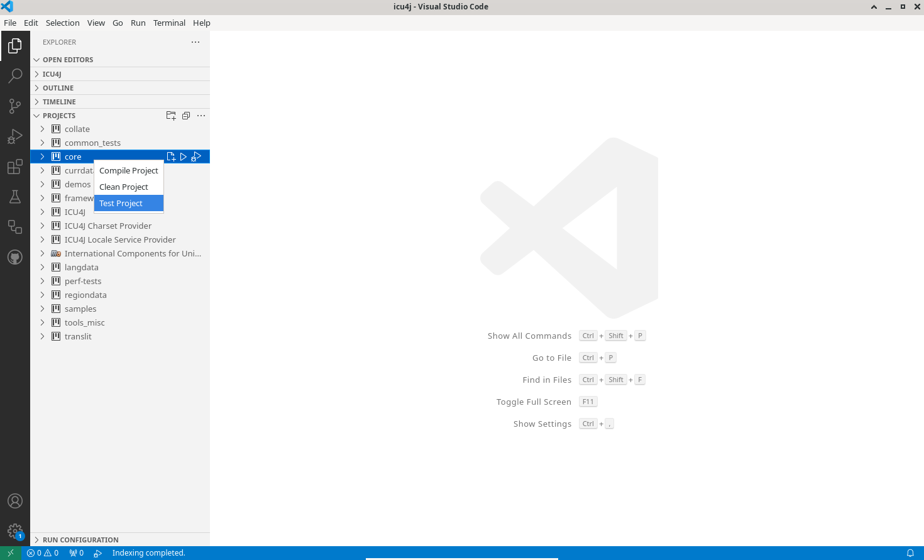Image resolution: width=924 pixels, height=560 pixels.
Task: Open the Testing flask icon view
Action: (15, 197)
